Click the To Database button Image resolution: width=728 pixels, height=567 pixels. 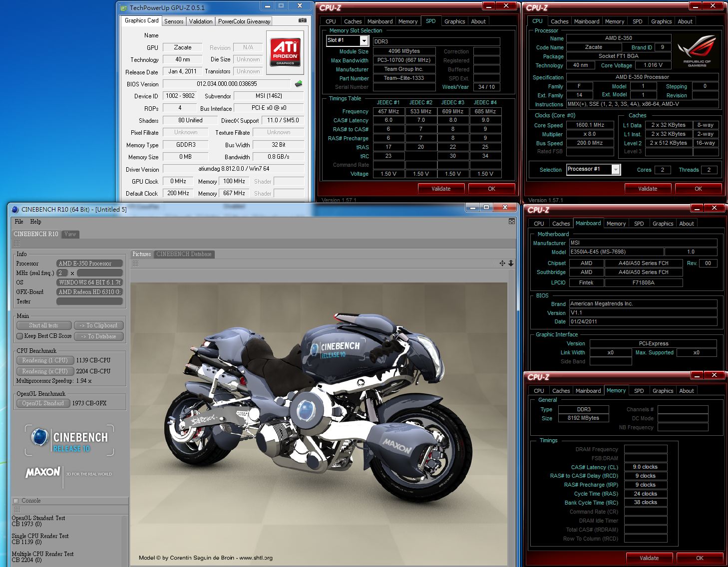click(x=98, y=336)
